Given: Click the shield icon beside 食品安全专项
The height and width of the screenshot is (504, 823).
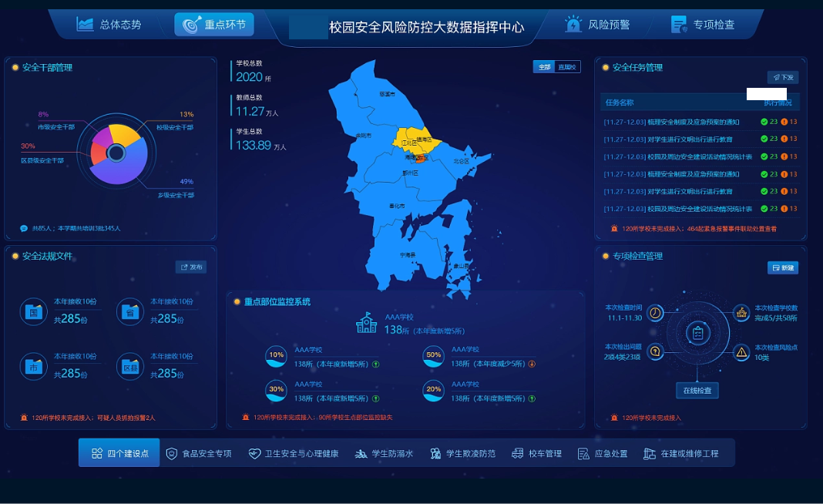Looking at the screenshot, I should point(172,454).
